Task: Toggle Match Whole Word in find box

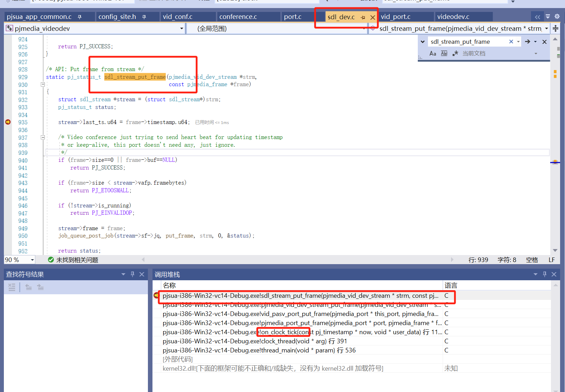Action: tap(444, 53)
